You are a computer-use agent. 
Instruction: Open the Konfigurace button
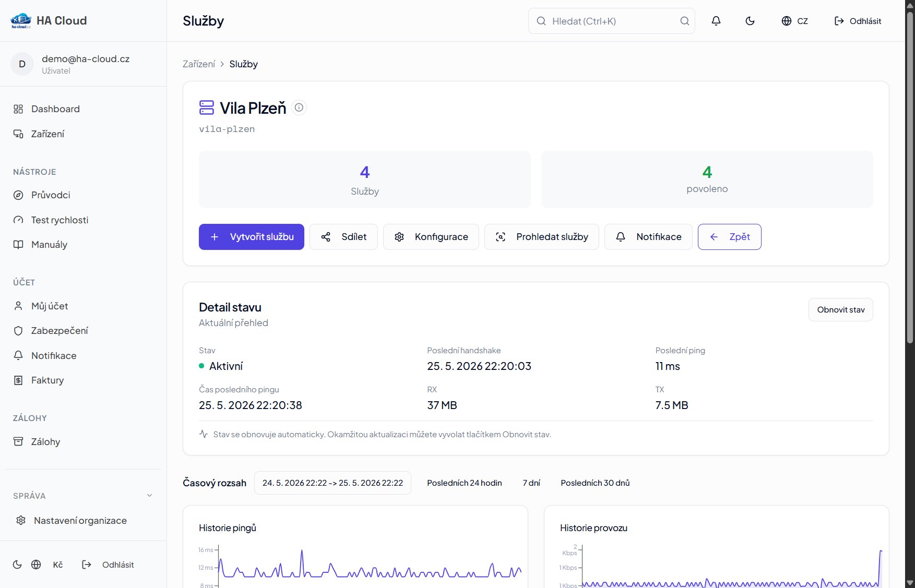tap(431, 237)
